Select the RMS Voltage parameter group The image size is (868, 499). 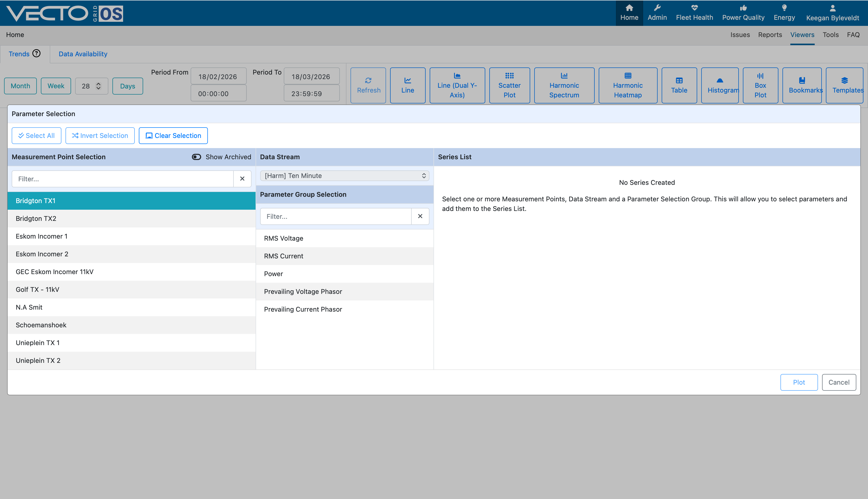click(344, 238)
